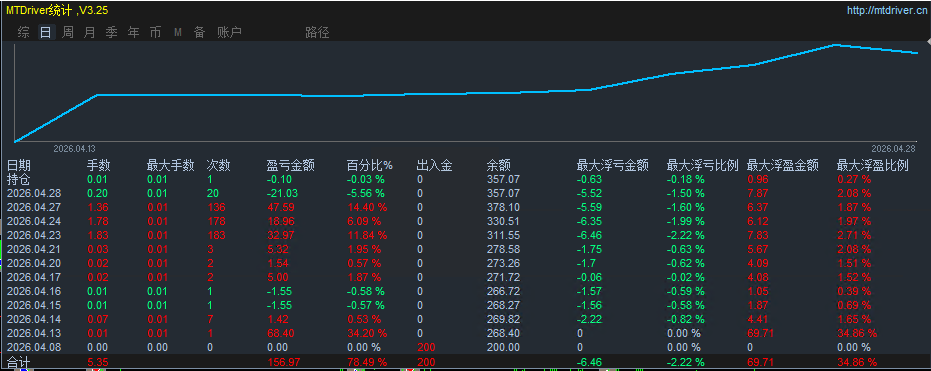The image size is (931, 371).
Task: Select the 日 daily statistics tab
Action: pyautogui.click(x=46, y=33)
